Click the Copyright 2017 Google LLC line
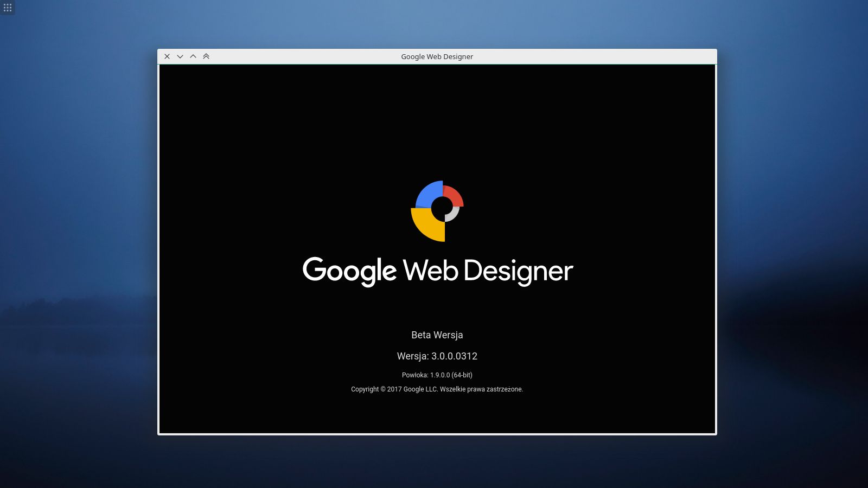868x488 pixels. pyautogui.click(x=437, y=389)
